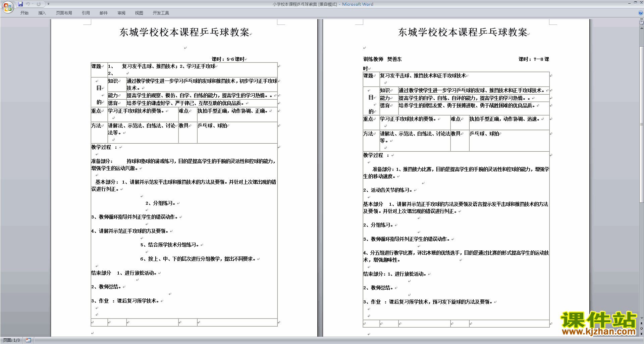Click the Save icon in Quick Access Toolbar
This screenshot has width=644, height=344.
coord(20,4)
